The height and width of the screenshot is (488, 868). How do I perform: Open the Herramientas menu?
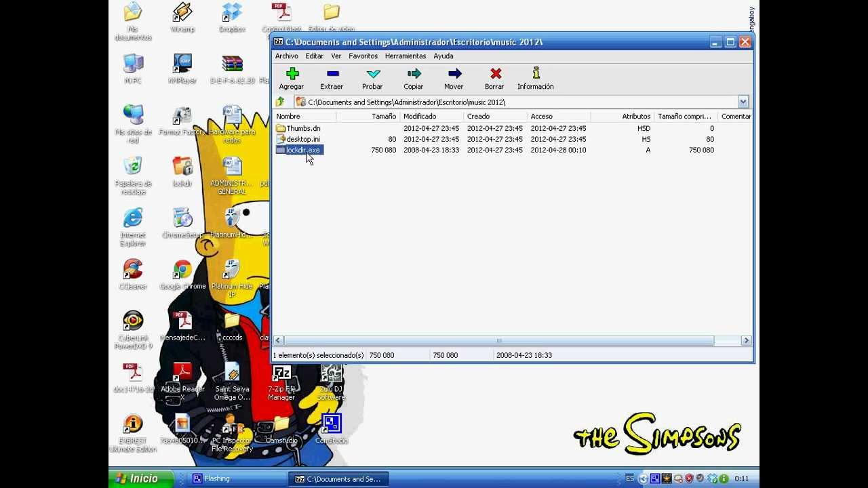(405, 56)
